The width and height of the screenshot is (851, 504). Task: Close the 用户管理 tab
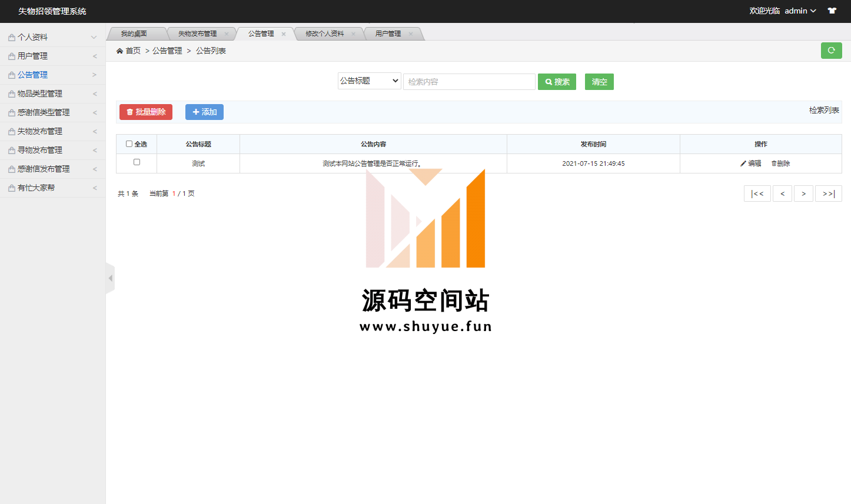point(411,34)
